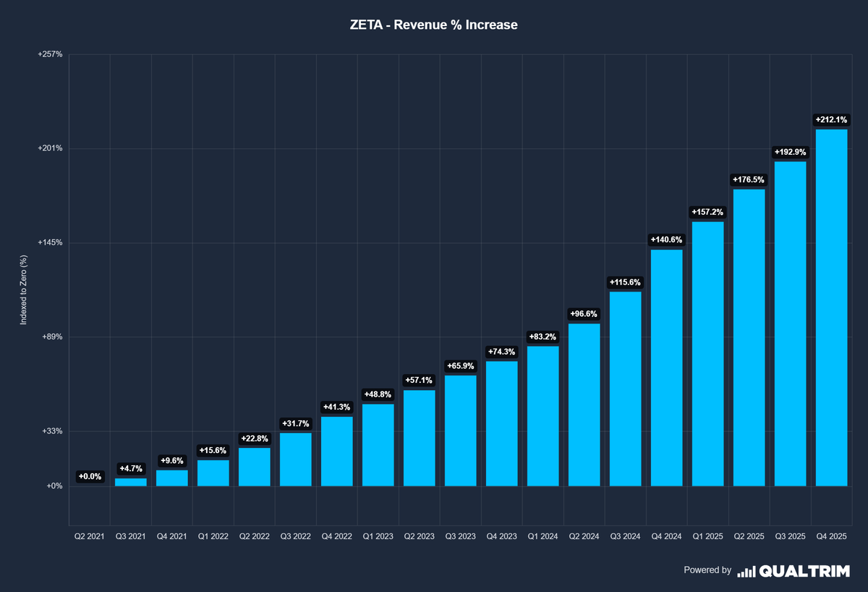Select the +48.8% data label
Screen dimensions: 868x592
click(378, 394)
